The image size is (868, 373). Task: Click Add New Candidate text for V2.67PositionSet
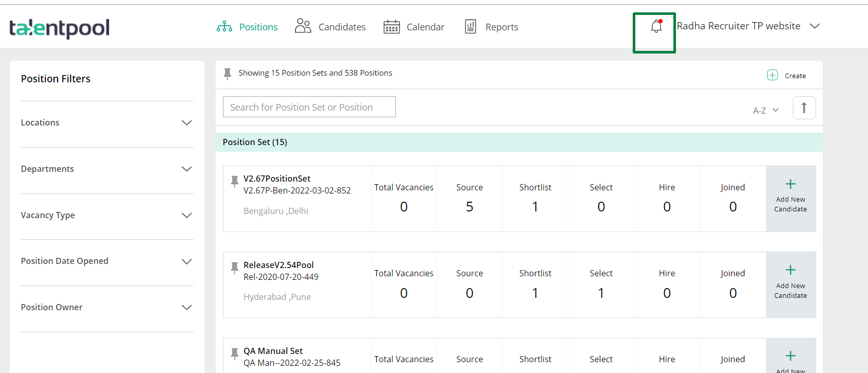(791, 204)
